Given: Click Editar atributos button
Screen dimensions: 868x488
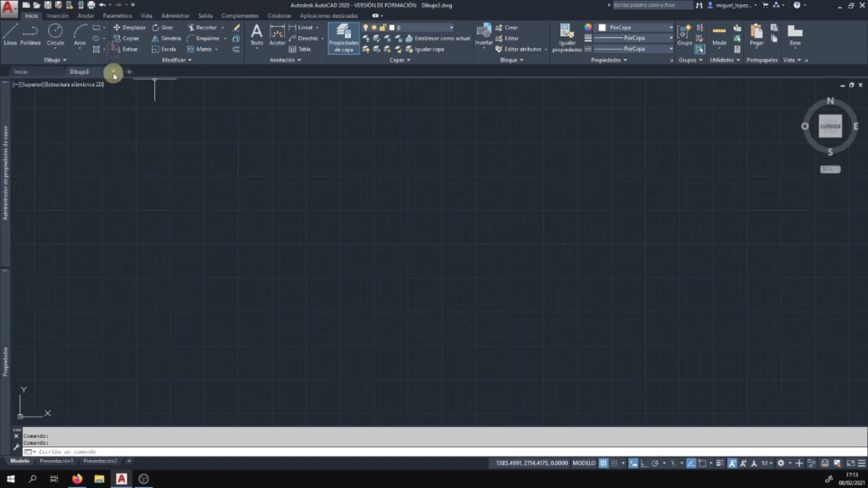Looking at the screenshot, I should point(518,49).
